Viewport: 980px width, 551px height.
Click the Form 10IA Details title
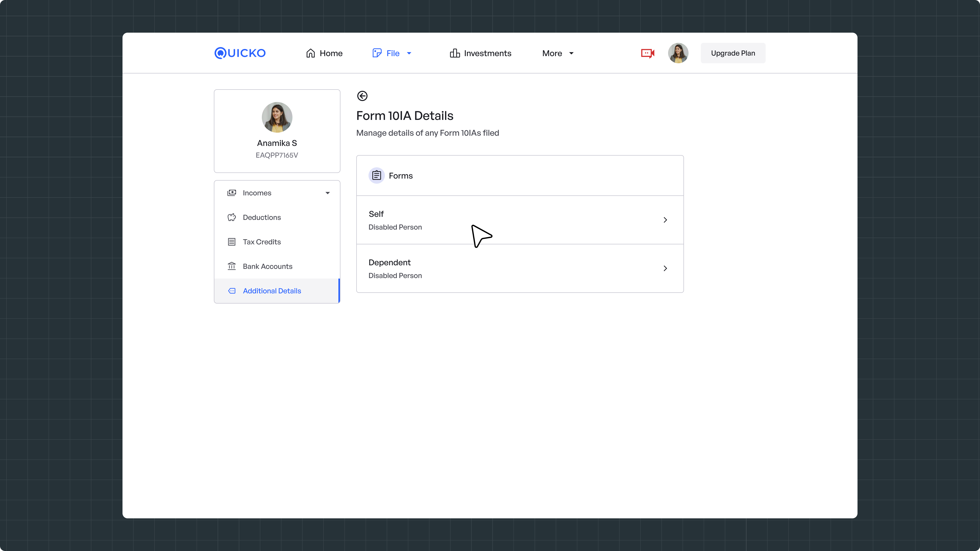405,116
